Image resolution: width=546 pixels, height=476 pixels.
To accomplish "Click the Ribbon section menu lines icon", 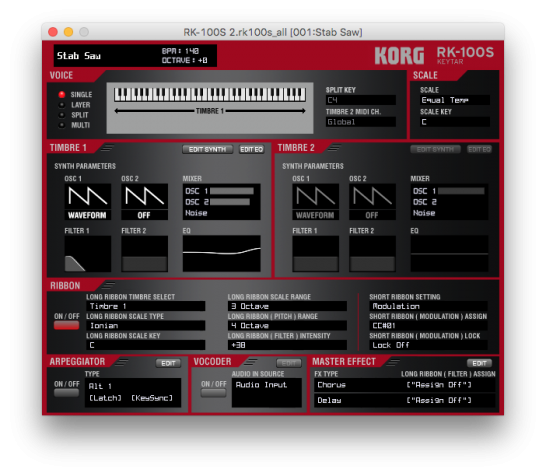I will (x=108, y=286).
